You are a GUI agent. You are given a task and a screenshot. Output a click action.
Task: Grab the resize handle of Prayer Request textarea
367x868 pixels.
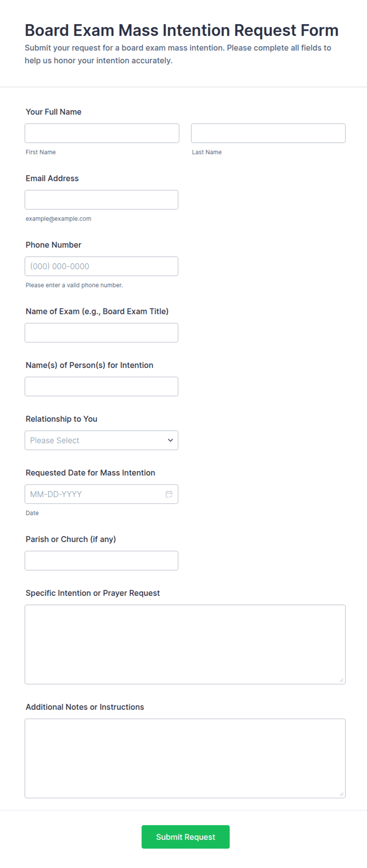341,680
